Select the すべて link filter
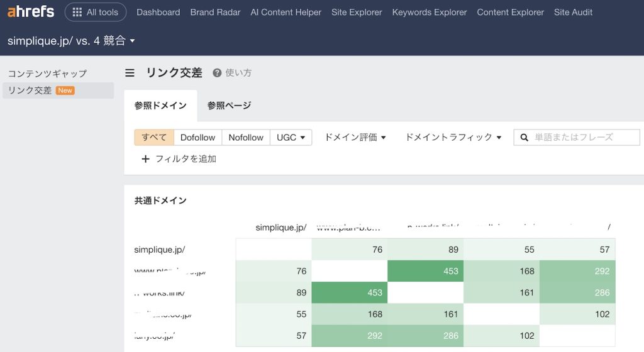This screenshot has width=644, height=352. [x=154, y=138]
